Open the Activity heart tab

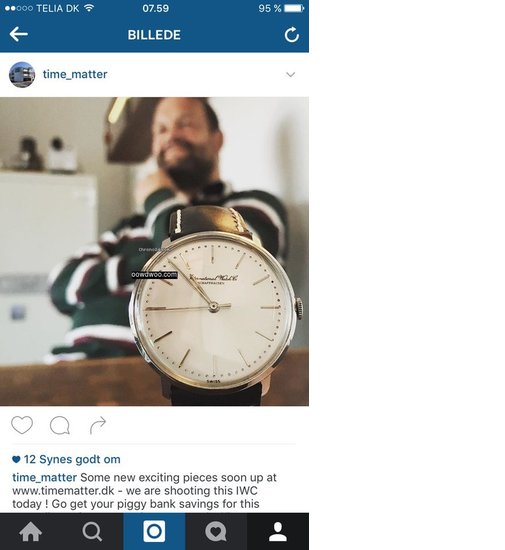click(216, 531)
